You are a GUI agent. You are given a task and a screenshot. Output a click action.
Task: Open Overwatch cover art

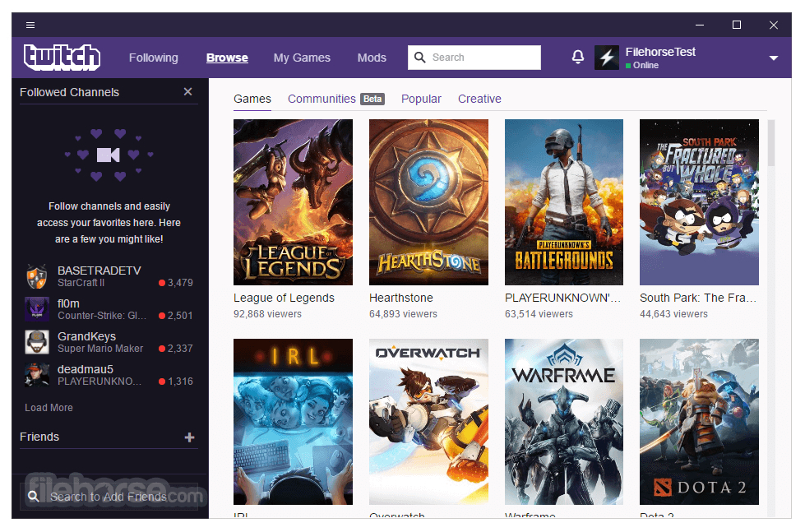(428, 422)
